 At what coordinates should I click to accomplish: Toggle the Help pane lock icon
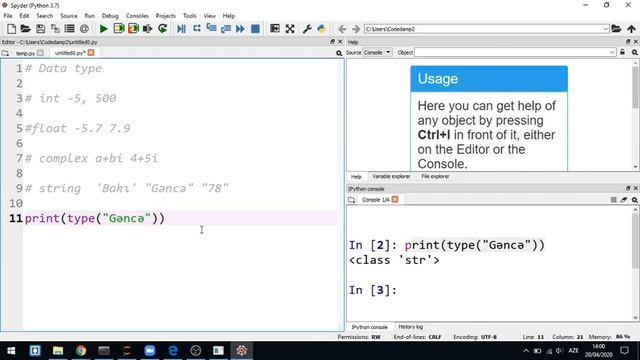click(622, 52)
